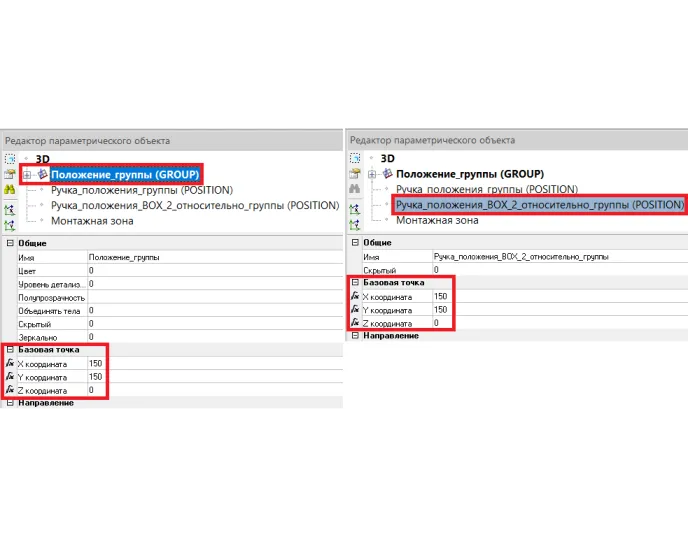Select the 3D root node in right panel
Image resolution: width=688 pixels, height=537 pixels.
point(387,158)
